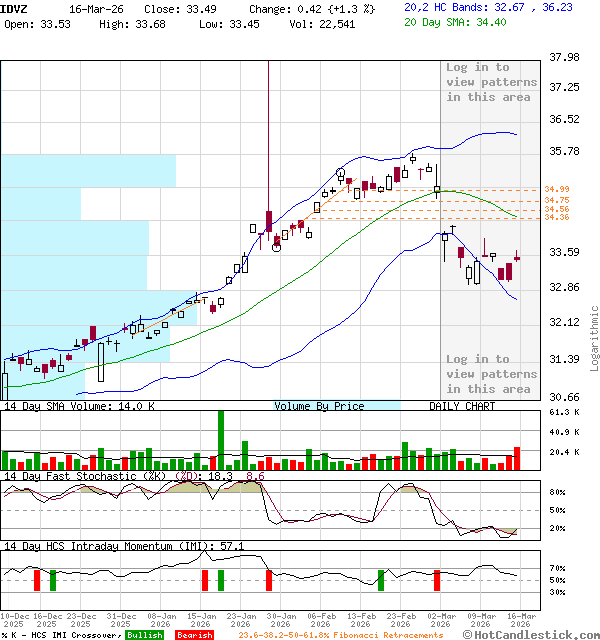This screenshot has height=640, width=600.
Task: Click the Bullish legend green badge
Action: coord(145,634)
